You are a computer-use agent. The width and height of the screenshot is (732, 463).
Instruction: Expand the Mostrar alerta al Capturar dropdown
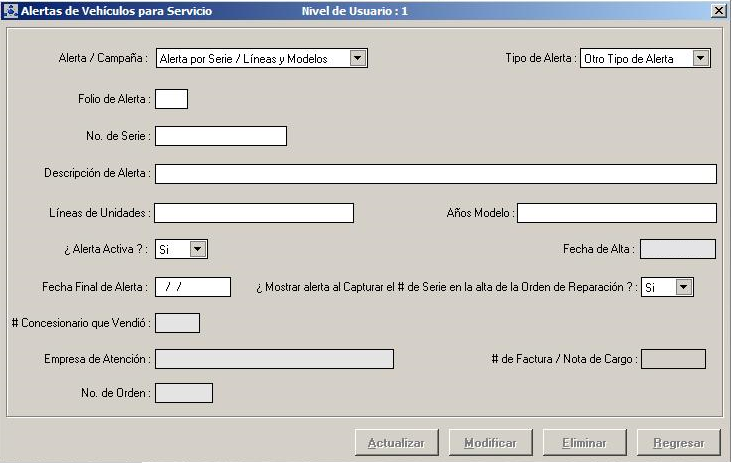pos(683,287)
